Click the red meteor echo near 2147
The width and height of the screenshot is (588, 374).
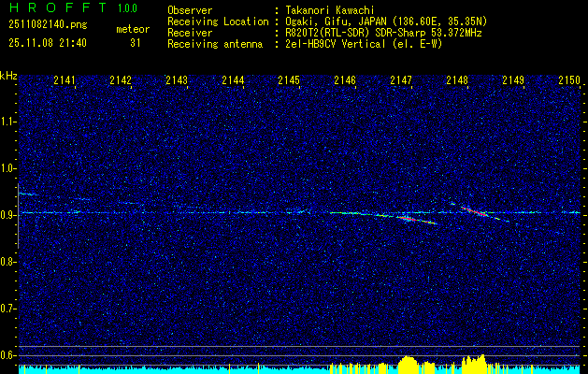click(409, 219)
